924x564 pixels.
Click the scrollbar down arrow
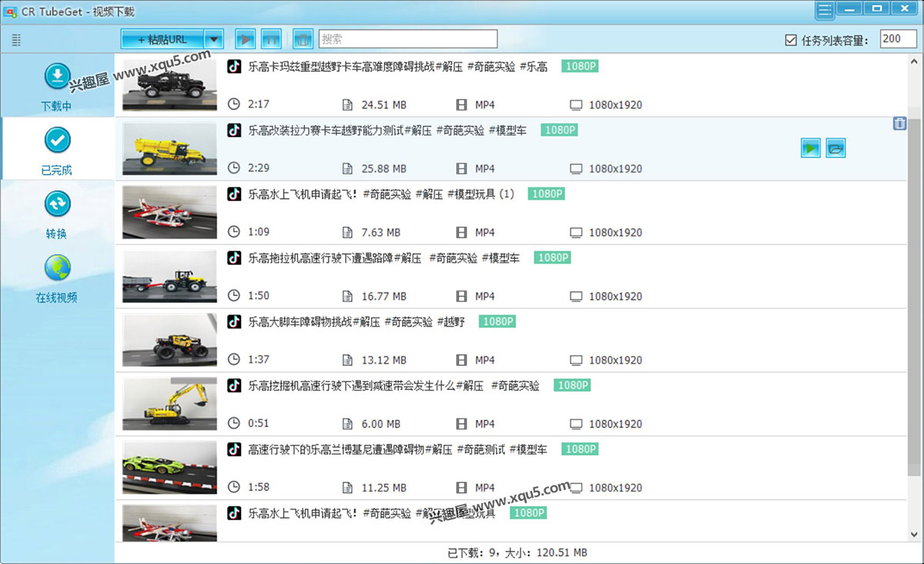tap(914, 534)
